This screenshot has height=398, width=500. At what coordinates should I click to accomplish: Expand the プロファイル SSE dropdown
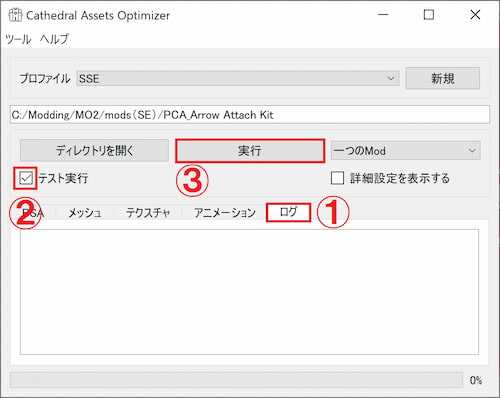[238, 79]
